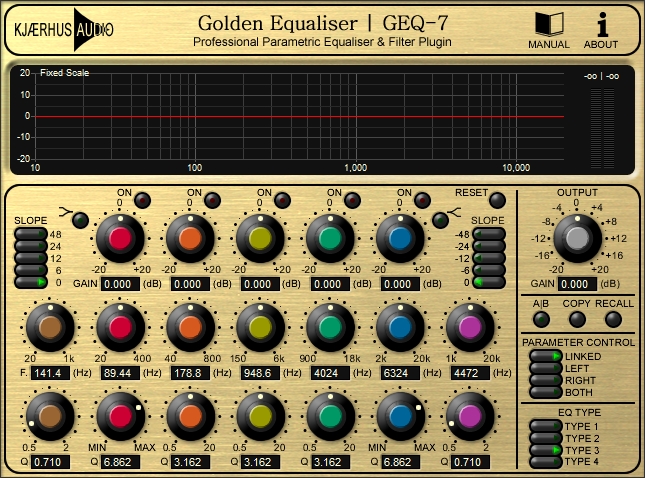Image resolution: width=645 pixels, height=478 pixels.
Task: Click the green Q knob
Action: 330,416
